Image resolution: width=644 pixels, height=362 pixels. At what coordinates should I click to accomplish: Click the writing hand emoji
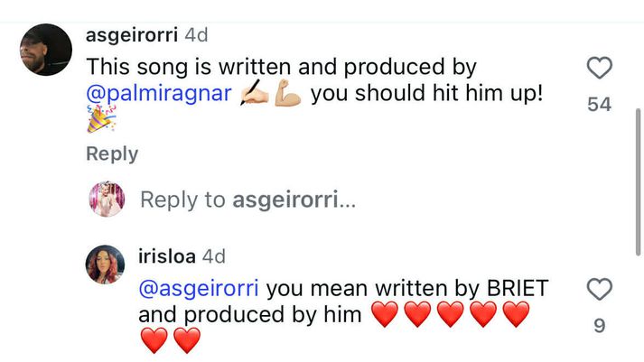[254, 94]
